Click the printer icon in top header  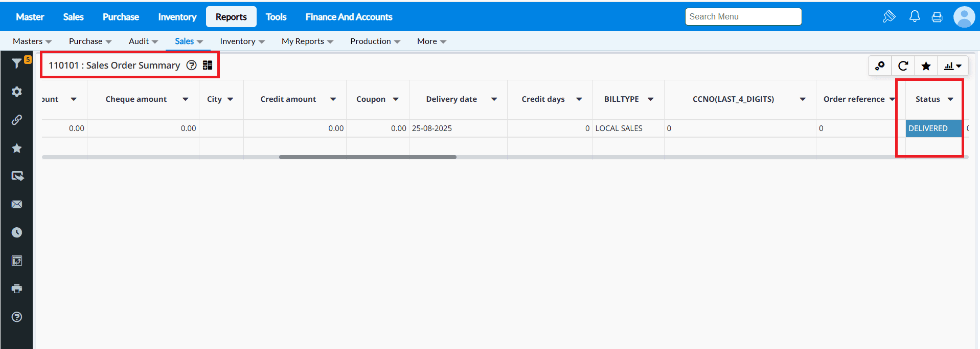pyautogui.click(x=937, y=17)
